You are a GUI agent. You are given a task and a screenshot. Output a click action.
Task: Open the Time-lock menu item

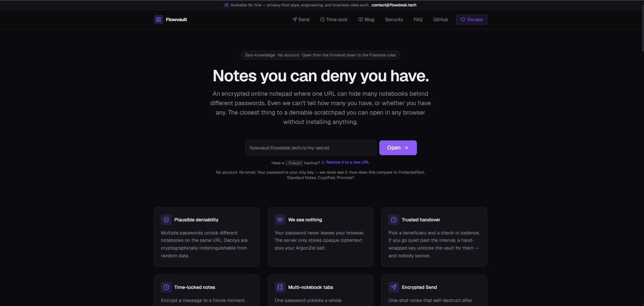334,19
